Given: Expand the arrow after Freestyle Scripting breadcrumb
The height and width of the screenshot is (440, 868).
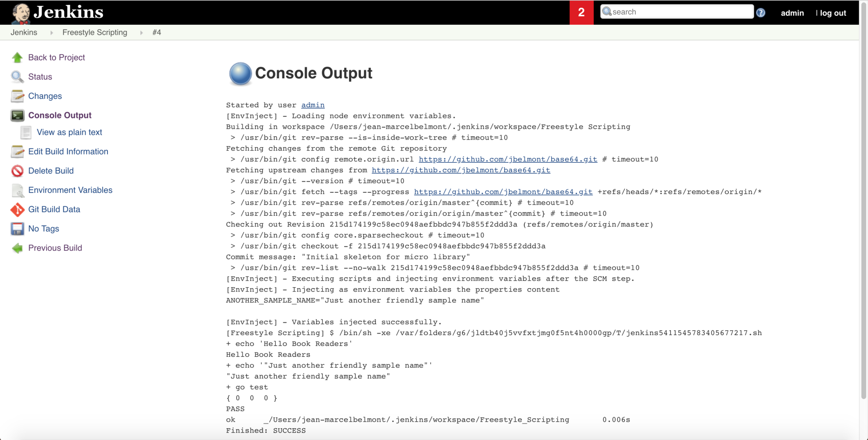Looking at the screenshot, I should point(141,33).
